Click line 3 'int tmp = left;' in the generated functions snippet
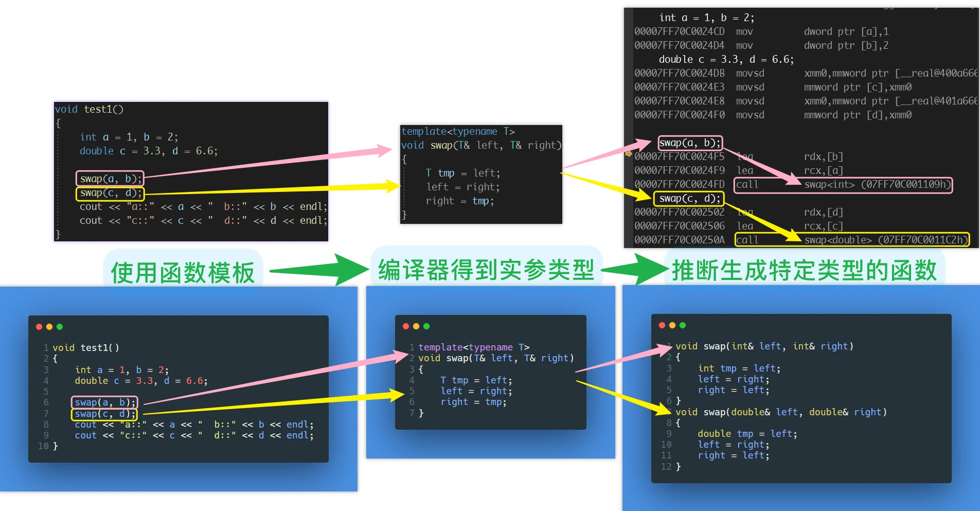 [x=739, y=368]
